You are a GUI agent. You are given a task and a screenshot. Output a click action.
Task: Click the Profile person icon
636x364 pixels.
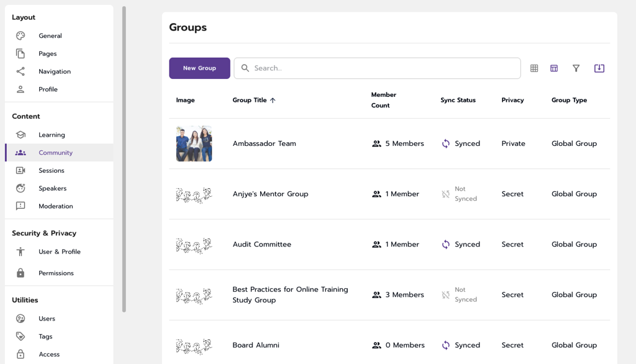(20, 89)
